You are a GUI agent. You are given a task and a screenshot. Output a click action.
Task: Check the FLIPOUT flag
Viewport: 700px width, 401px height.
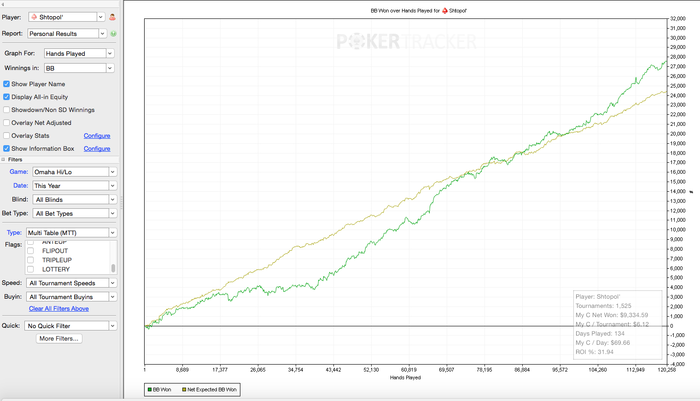(x=30, y=251)
